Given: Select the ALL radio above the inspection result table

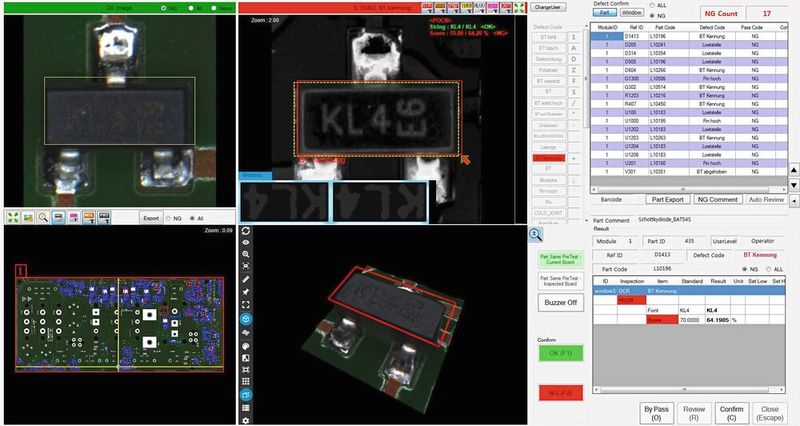Looking at the screenshot, I should [768, 269].
